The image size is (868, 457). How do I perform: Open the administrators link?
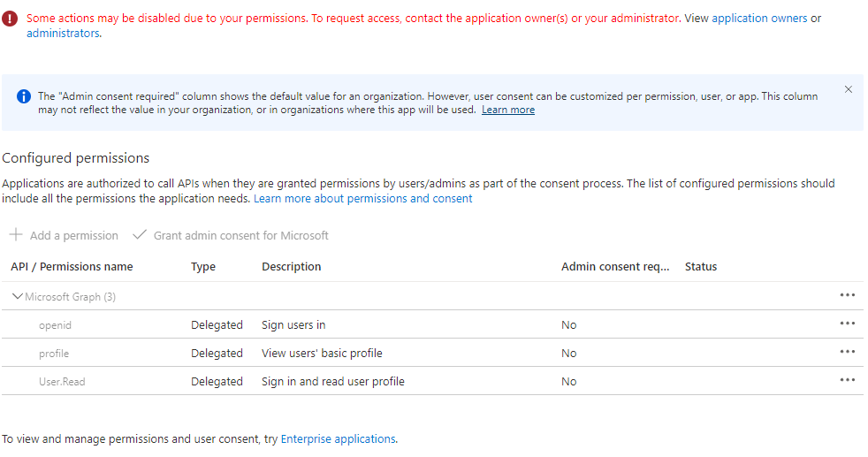click(x=63, y=34)
